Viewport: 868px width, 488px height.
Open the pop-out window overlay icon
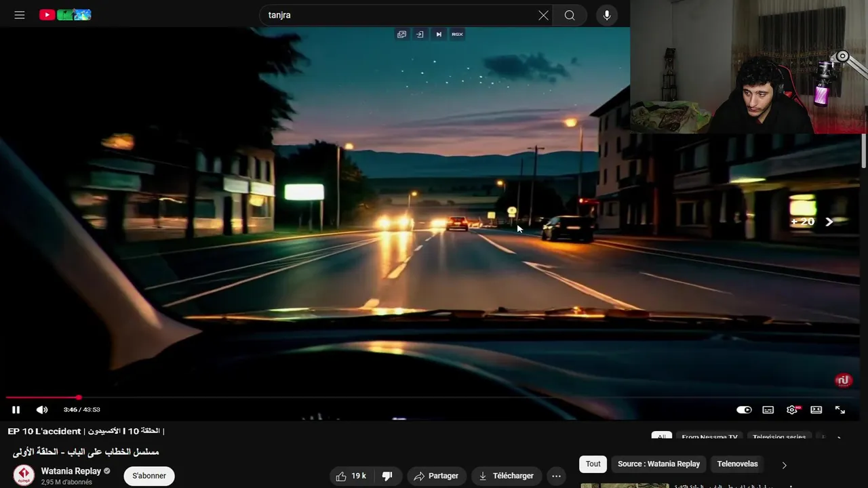pyautogui.click(x=401, y=34)
